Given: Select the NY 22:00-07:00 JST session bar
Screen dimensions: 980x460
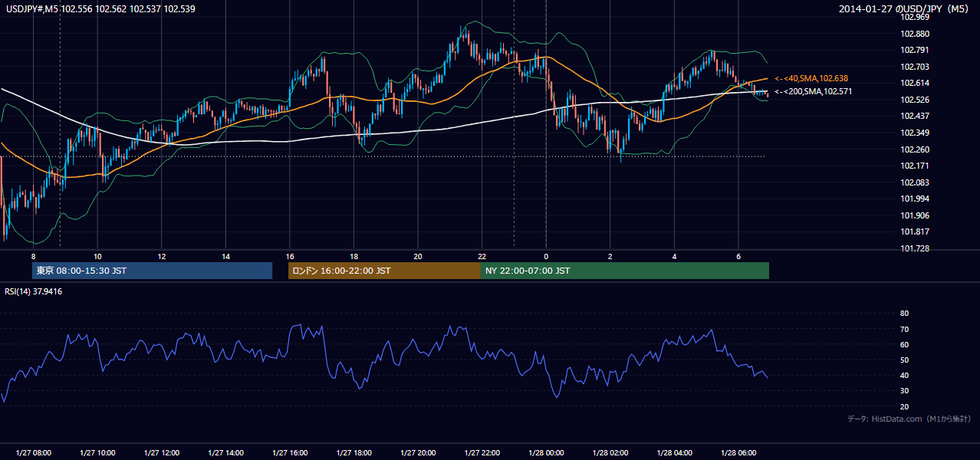Looking at the screenshot, I should (x=625, y=271).
